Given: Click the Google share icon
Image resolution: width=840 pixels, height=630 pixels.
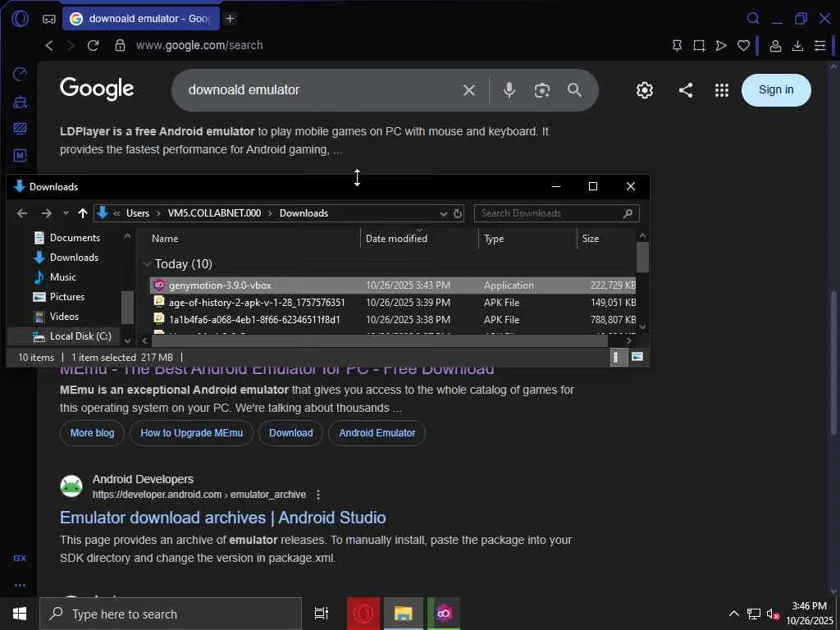Looking at the screenshot, I should coord(686,90).
